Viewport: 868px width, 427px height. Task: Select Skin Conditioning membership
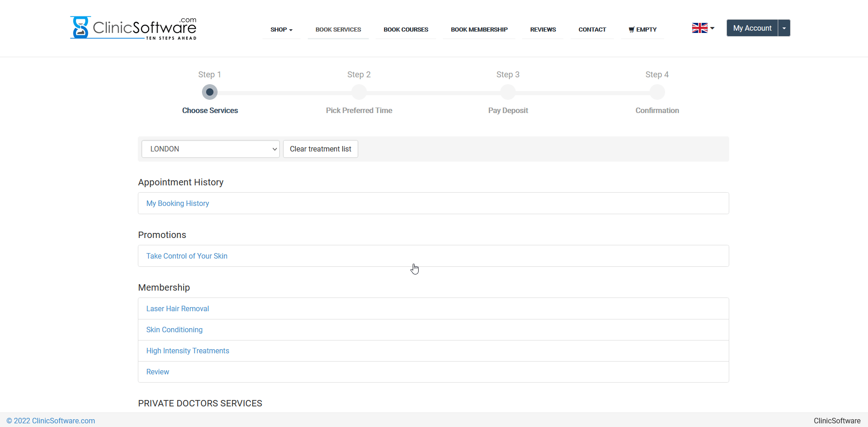175,330
